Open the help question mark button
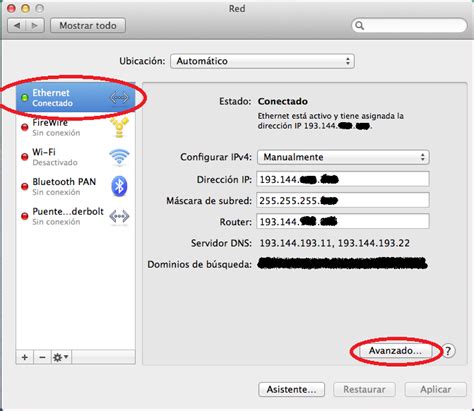Screen dimensions: 474x411 pyautogui.click(x=448, y=351)
